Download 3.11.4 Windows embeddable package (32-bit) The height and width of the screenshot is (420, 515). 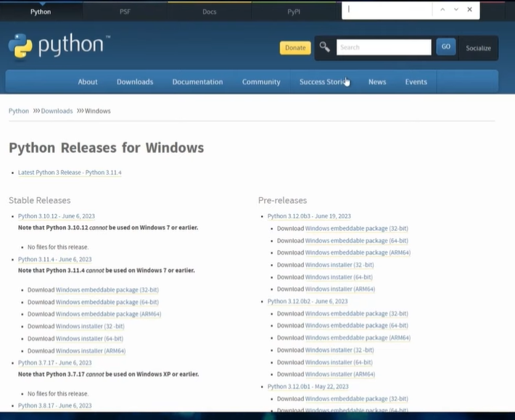point(107,289)
